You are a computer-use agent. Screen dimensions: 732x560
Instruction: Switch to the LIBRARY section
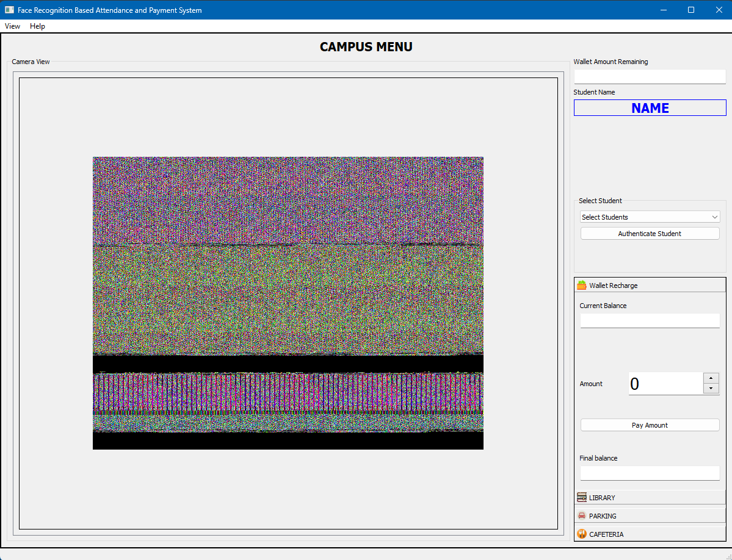coord(650,498)
